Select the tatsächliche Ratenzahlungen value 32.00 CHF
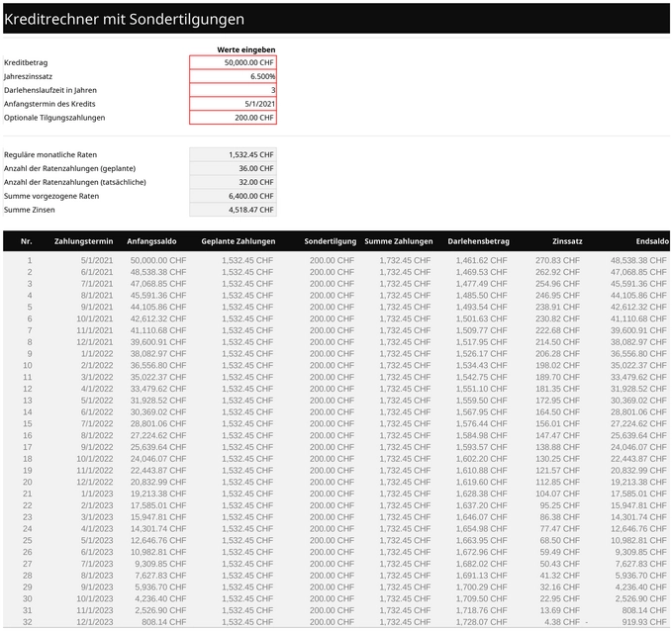Viewport: 672px width, 631px height. [x=233, y=182]
